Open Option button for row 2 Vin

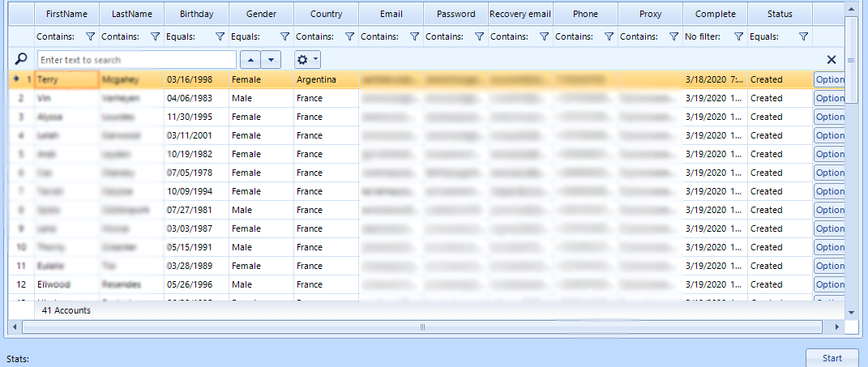pyautogui.click(x=829, y=98)
